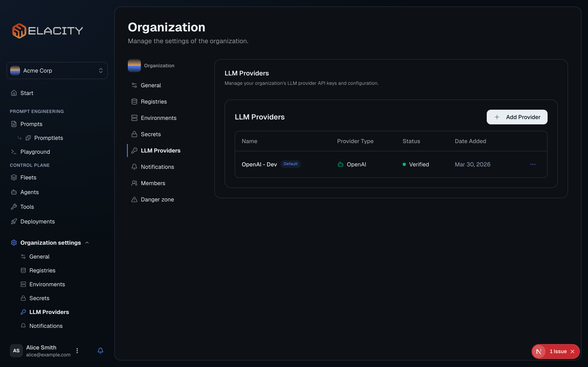Select the Playground terminal icon

(x=14, y=152)
